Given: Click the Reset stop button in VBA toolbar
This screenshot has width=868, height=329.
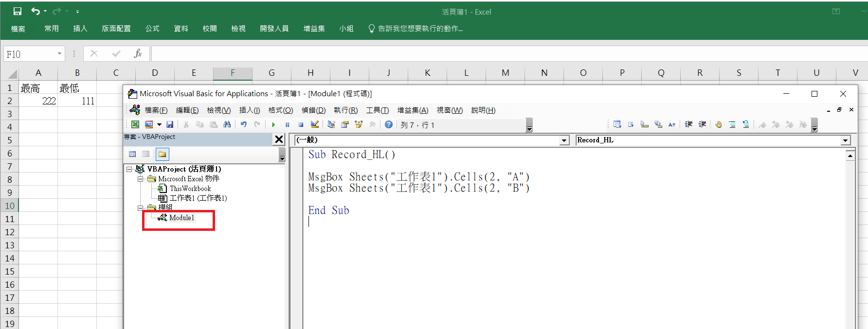Looking at the screenshot, I should click(x=301, y=124).
